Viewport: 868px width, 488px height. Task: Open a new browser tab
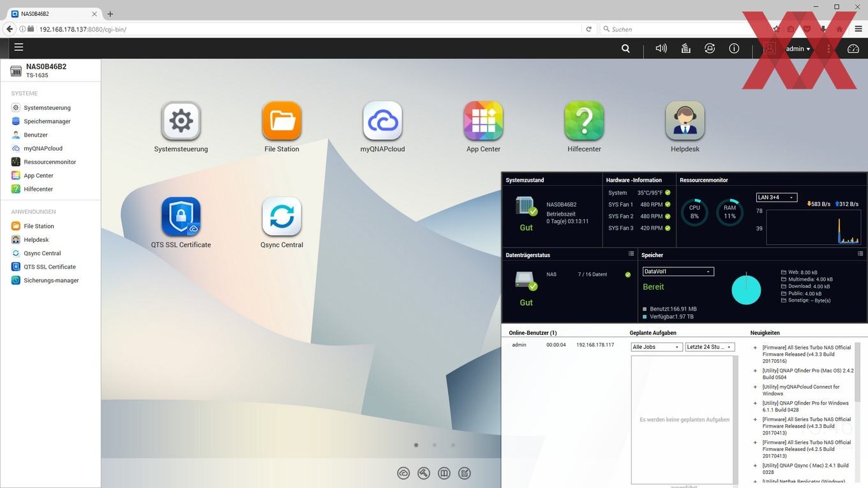coord(110,13)
